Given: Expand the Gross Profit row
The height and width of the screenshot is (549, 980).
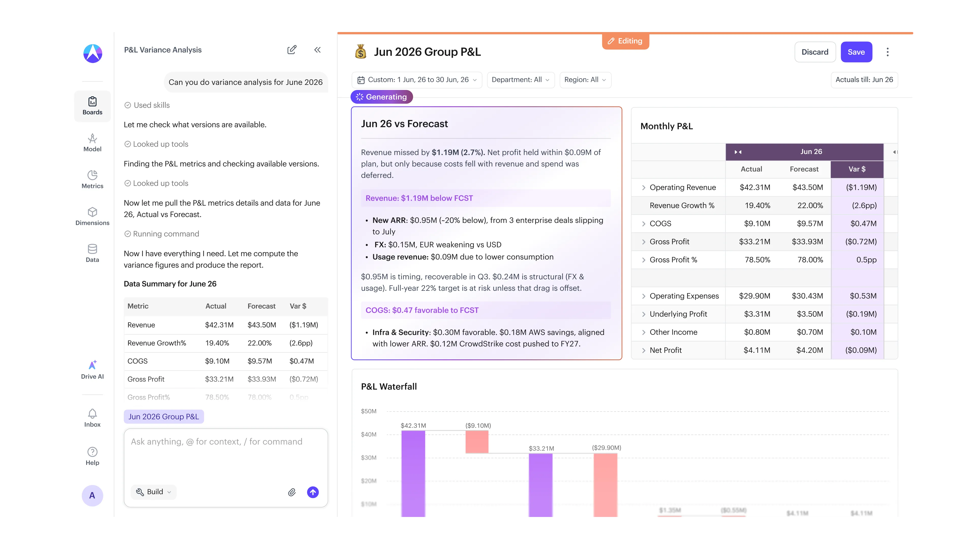Looking at the screenshot, I should pos(644,242).
